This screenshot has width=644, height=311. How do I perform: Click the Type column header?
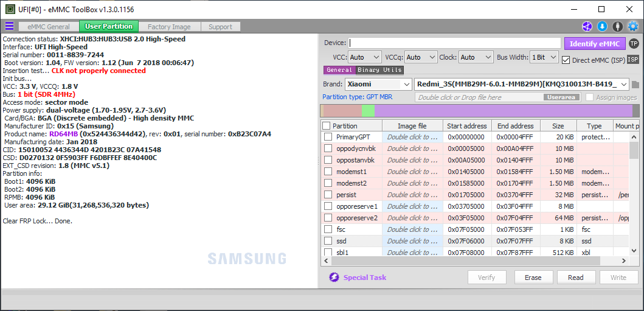pos(594,126)
